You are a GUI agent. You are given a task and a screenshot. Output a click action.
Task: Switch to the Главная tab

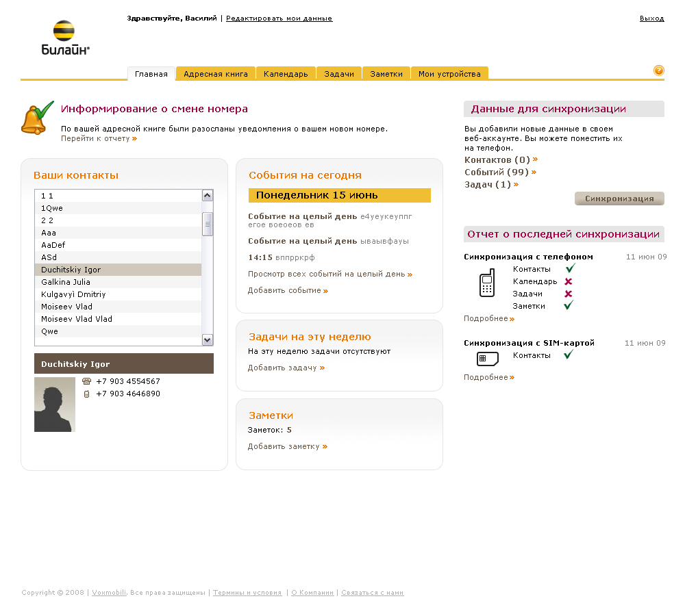(x=151, y=74)
